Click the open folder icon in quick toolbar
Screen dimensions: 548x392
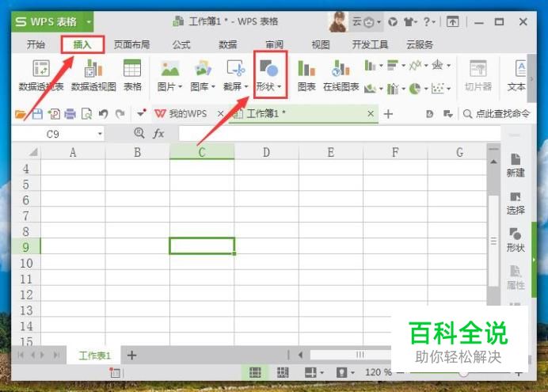coord(21,114)
